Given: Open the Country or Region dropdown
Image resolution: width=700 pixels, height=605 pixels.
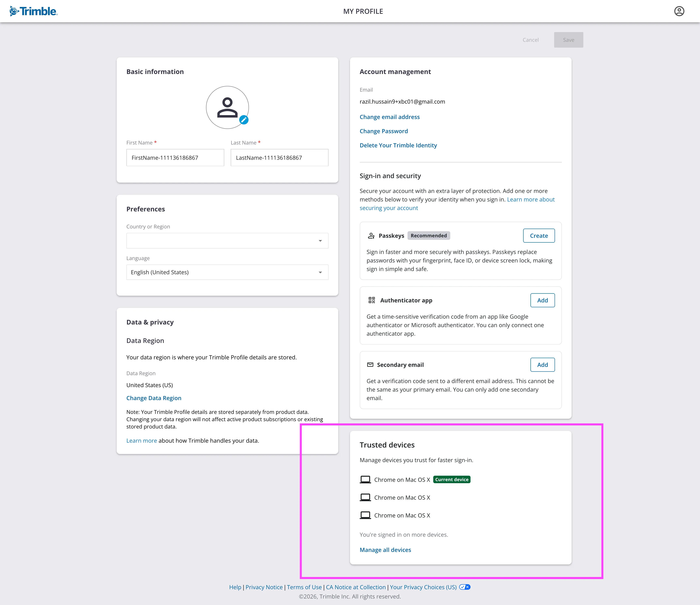Looking at the screenshot, I should [x=227, y=241].
